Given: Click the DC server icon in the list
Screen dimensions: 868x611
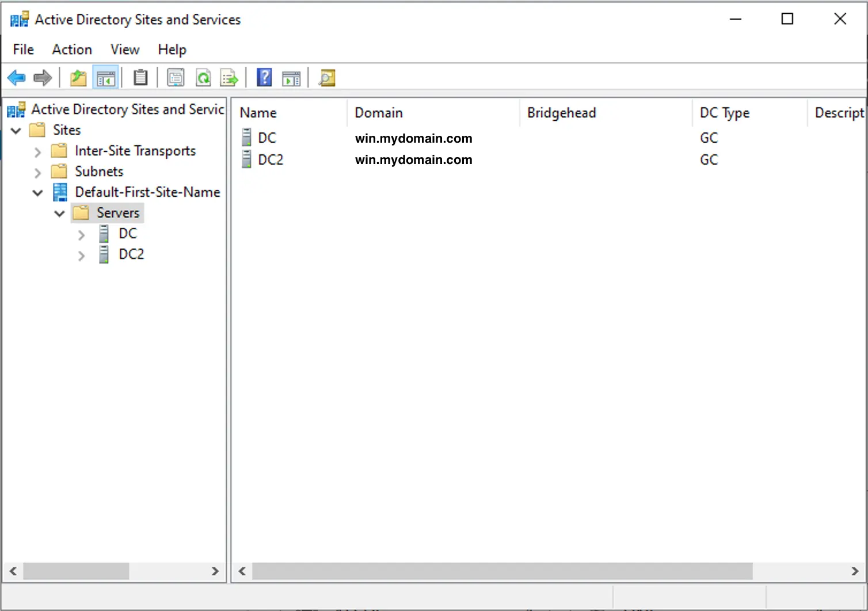Looking at the screenshot, I should click(246, 138).
